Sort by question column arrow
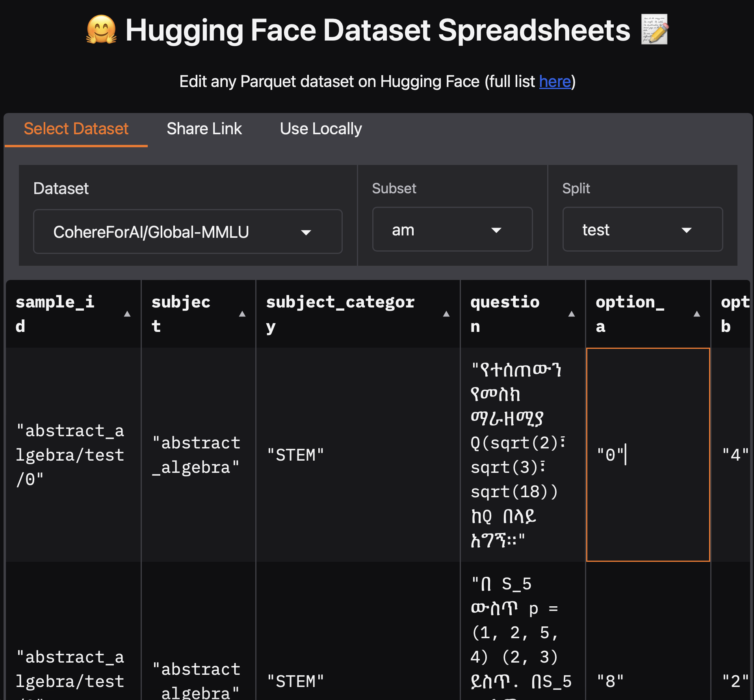The image size is (754, 700). click(571, 314)
